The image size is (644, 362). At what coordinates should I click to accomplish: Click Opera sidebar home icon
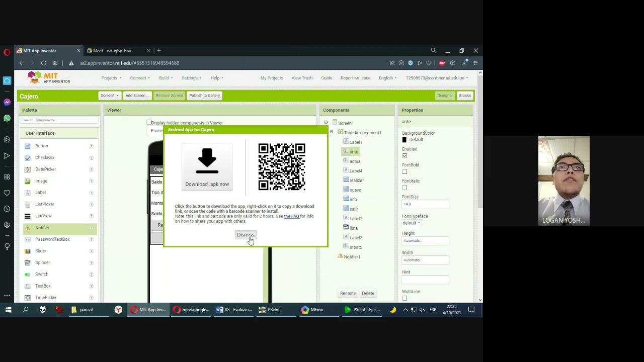coord(7,80)
